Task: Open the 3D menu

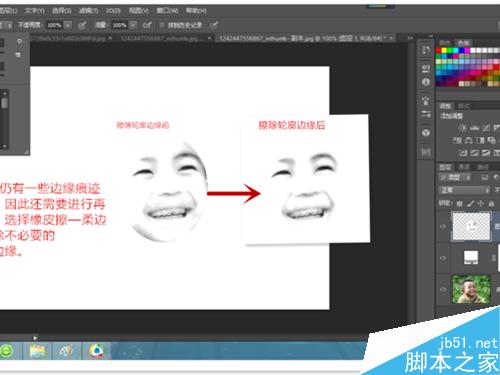Action: pos(113,11)
